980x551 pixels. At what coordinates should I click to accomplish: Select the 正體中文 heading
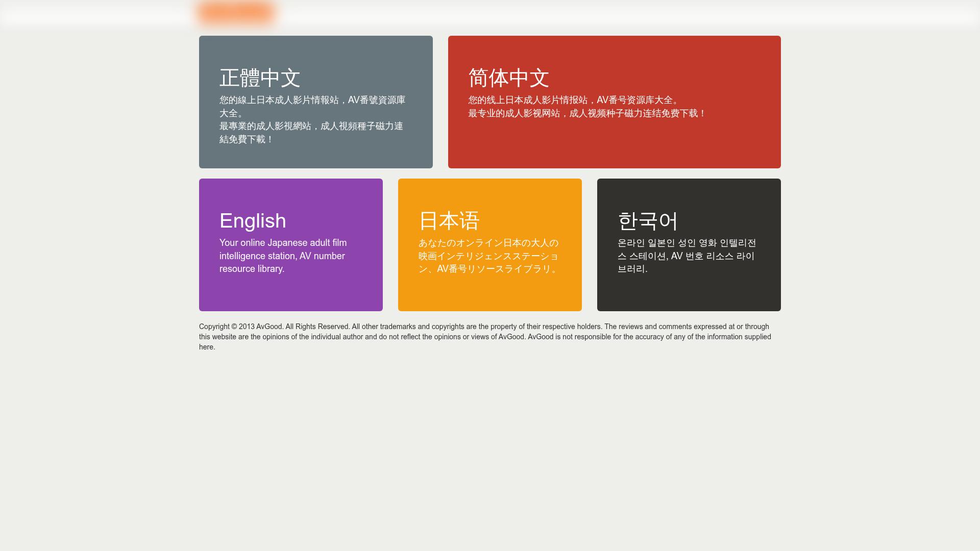(x=260, y=78)
